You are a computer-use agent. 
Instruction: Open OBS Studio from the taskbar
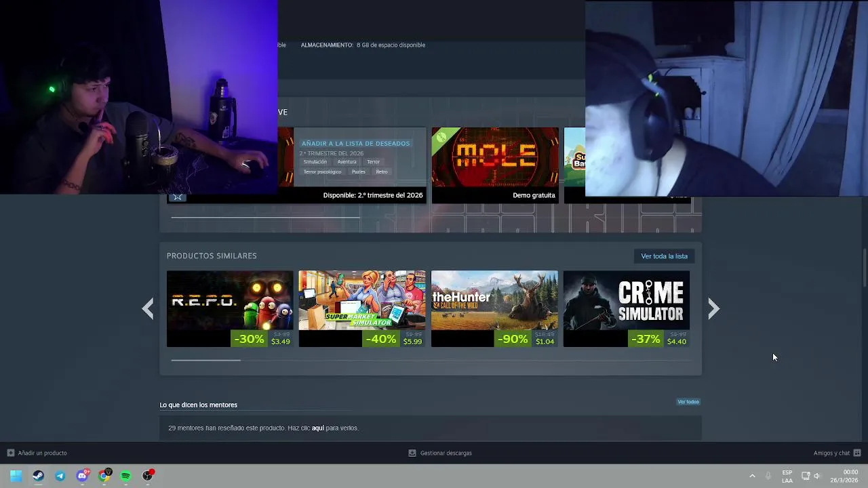(148, 476)
